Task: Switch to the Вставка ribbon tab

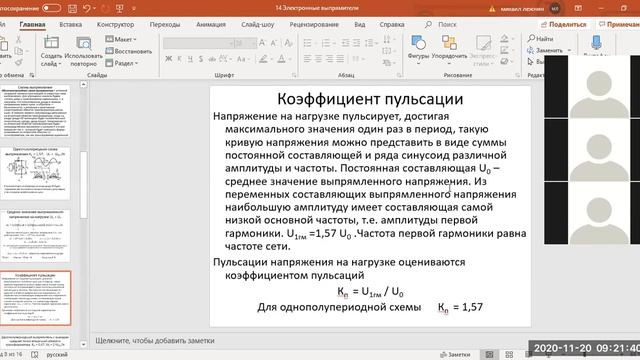Action: point(71,24)
